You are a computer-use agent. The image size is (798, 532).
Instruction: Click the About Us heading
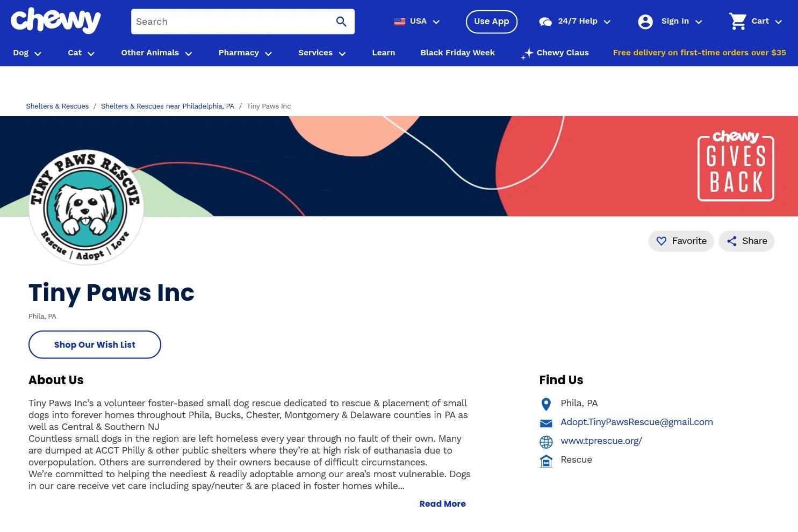tap(56, 380)
